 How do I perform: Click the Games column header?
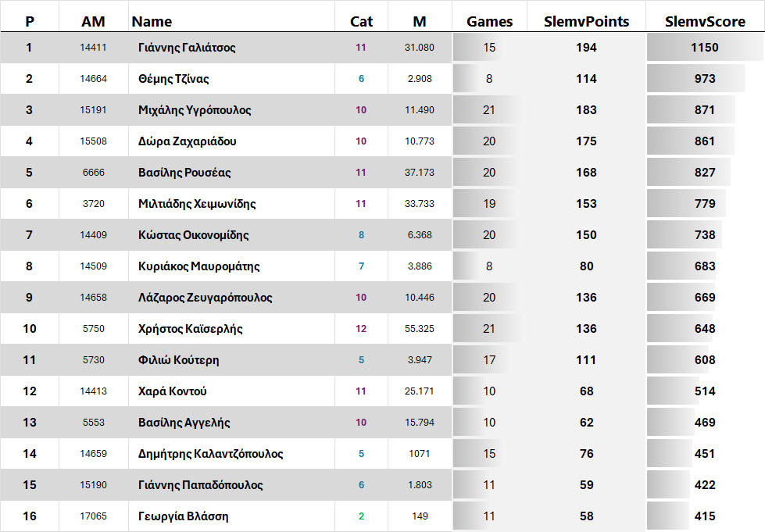[489, 22]
